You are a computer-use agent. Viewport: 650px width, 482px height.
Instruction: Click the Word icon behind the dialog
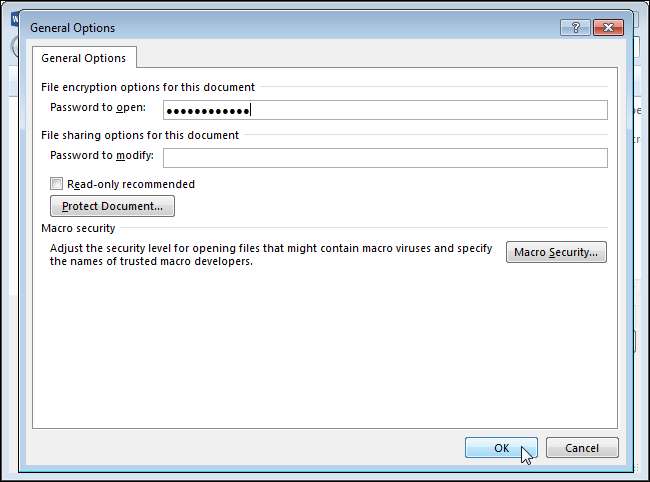click(x=14, y=18)
